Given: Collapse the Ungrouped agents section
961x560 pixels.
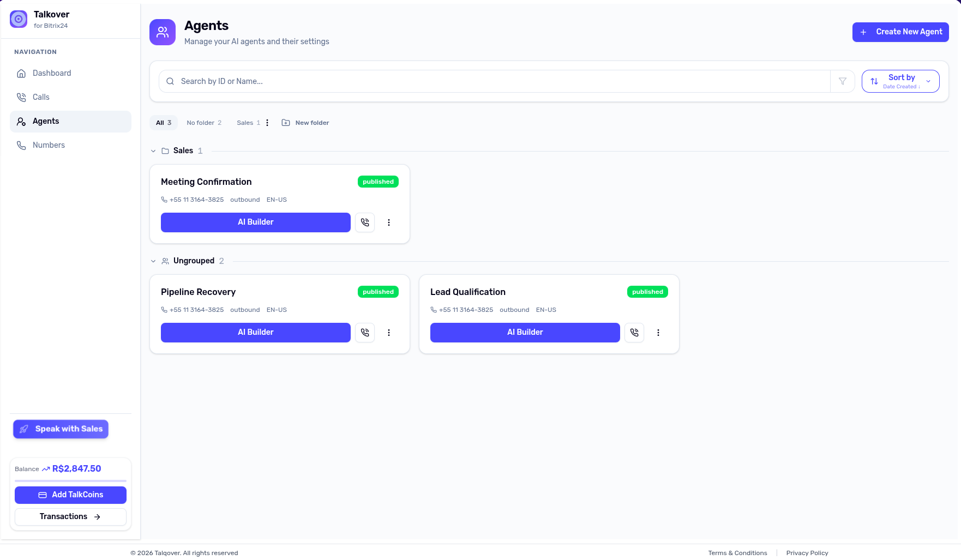Looking at the screenshot, I should [153, 261].
